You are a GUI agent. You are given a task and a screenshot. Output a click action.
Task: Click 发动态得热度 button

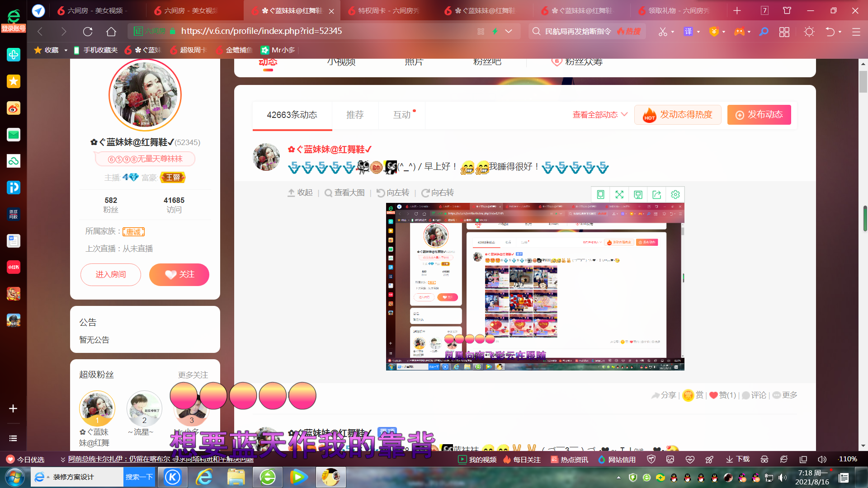pyautogui.click(x=678, y=115)
